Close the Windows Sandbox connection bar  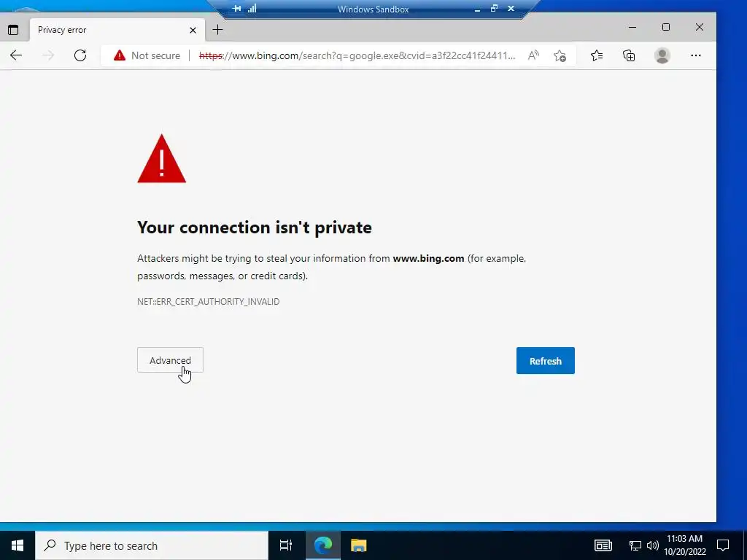[511, 9]
